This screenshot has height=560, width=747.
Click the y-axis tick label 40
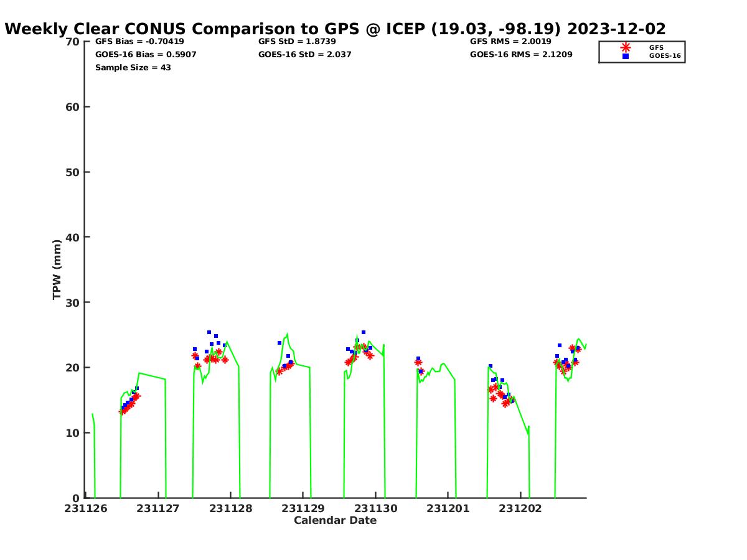73,237
